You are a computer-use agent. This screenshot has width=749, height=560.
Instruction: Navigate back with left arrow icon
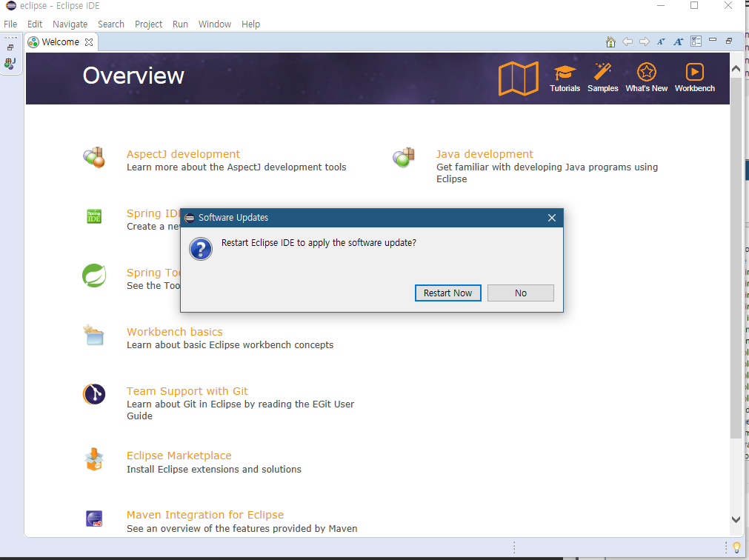628,42
